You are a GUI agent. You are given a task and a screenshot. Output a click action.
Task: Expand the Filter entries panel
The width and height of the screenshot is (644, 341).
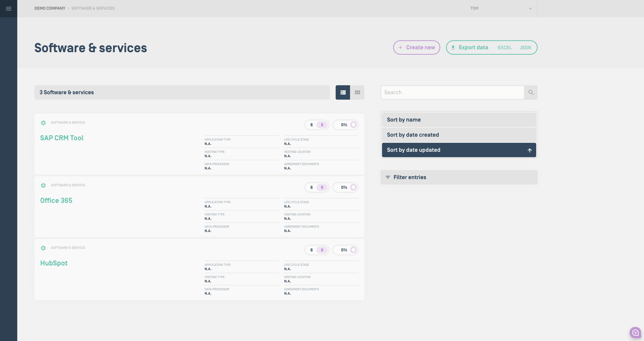click(459, 177)
